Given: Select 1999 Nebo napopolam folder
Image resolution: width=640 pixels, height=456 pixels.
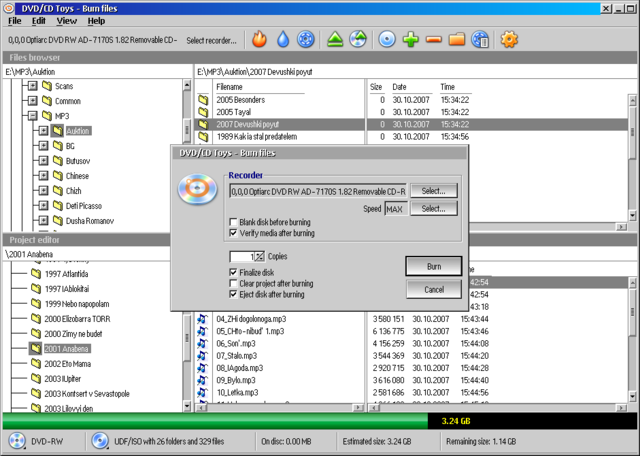Looking at the screenshot, I should 77,304.
